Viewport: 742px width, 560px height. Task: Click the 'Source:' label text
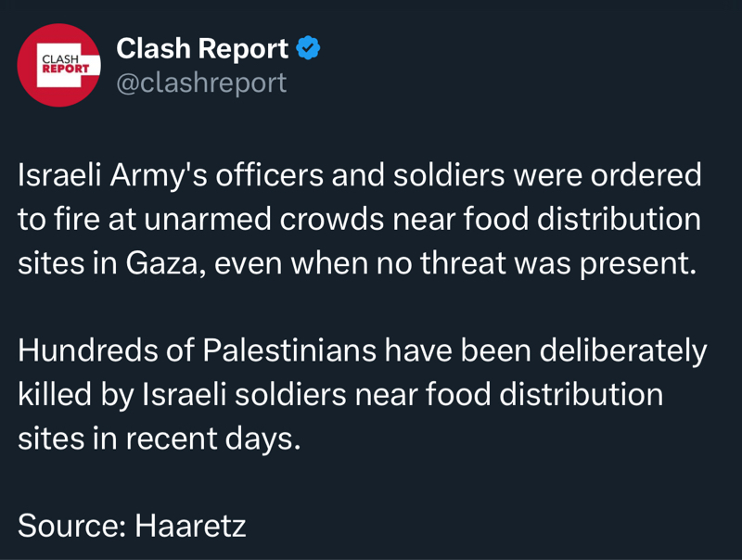(x=71, y=526)
